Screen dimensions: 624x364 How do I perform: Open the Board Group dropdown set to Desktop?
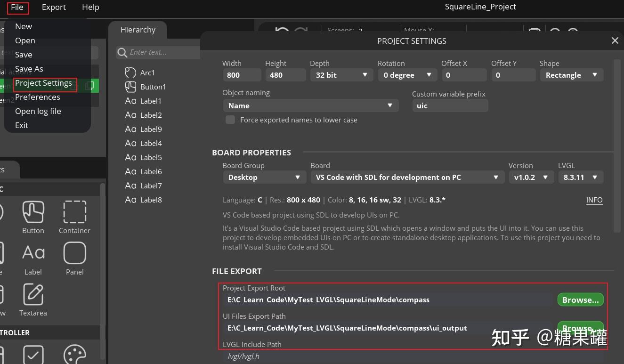pos(264,177)
